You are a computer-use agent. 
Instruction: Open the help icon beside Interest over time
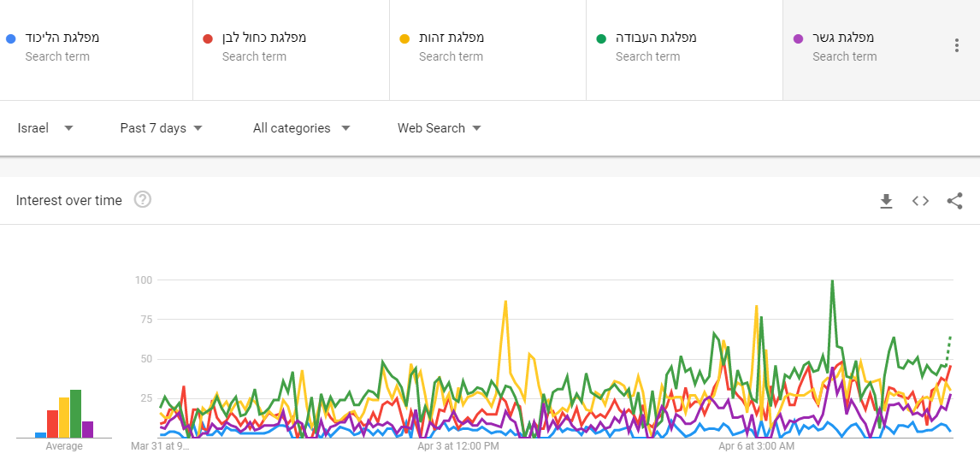click(x=143, y=200)
